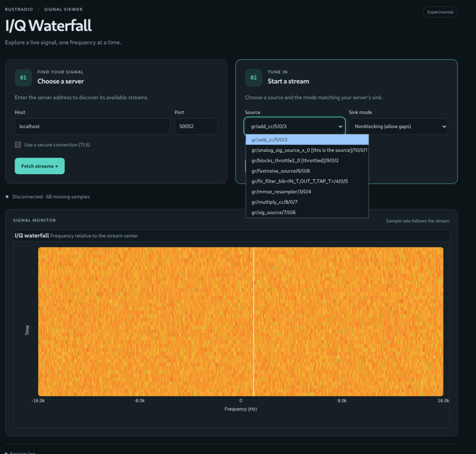This screenshot has height=454, width=476.
Task: Click the 01 step badge
Action: [23, 78]
